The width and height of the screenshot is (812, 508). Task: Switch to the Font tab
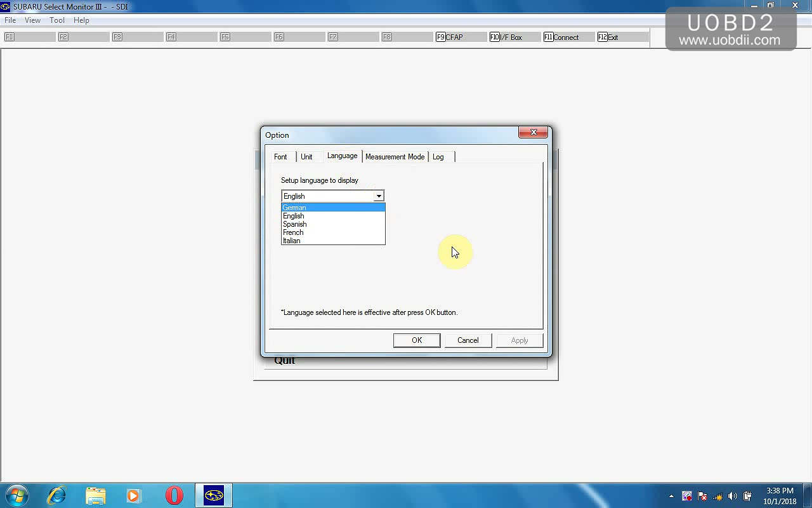click(280, 157)
